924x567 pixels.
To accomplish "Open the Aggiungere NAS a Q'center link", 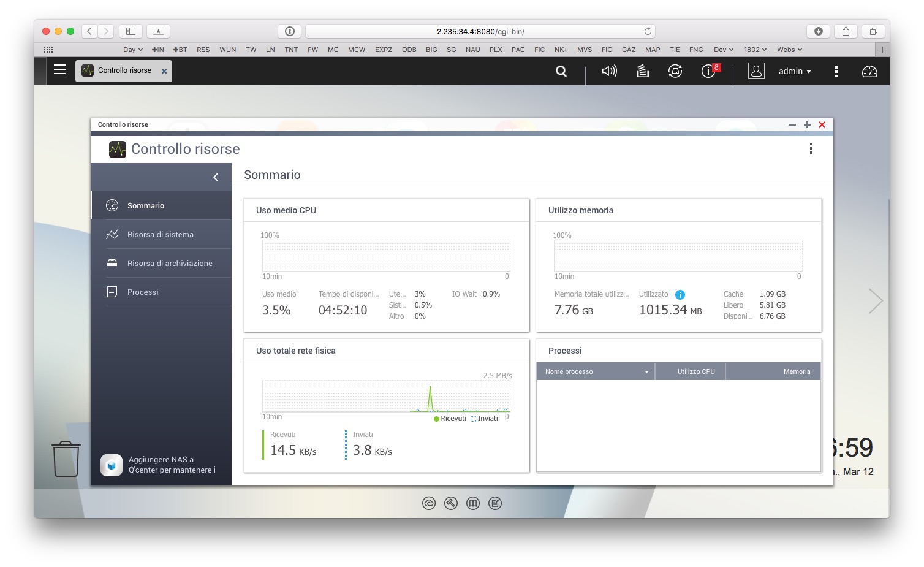I will (x=172, y=465).
